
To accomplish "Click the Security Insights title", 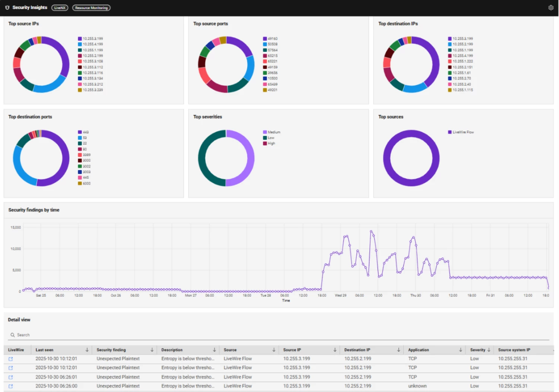I will coord(30,7).
